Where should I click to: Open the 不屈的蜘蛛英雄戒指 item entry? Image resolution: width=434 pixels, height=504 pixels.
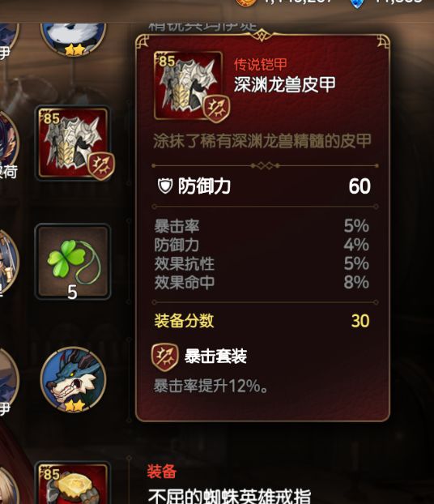click(229, 496)
